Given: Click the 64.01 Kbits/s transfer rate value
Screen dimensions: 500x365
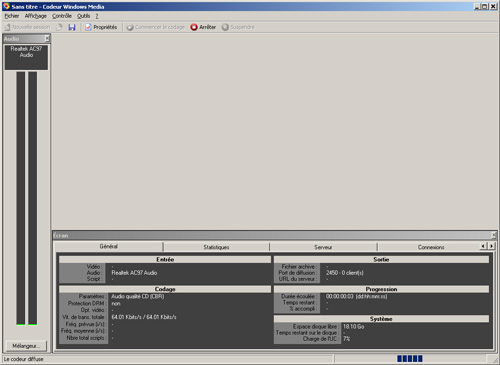Looking at the screenshot, I should coord(144,317).
